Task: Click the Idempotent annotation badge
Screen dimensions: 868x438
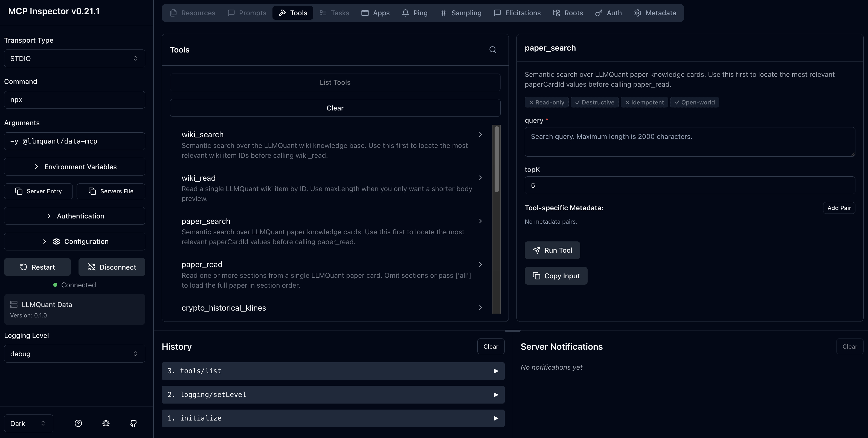Action: pyautogui.click(x=644, y=102)
